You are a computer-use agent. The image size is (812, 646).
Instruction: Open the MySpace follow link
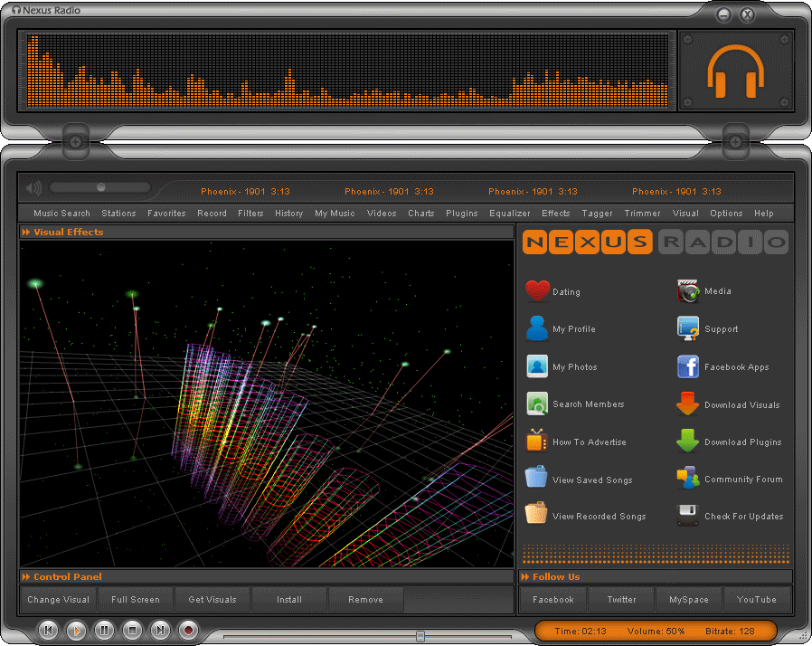[x=689, y=599]
